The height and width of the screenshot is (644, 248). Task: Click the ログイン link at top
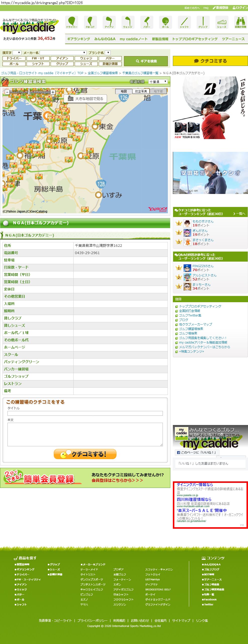[x=240, y=8]
